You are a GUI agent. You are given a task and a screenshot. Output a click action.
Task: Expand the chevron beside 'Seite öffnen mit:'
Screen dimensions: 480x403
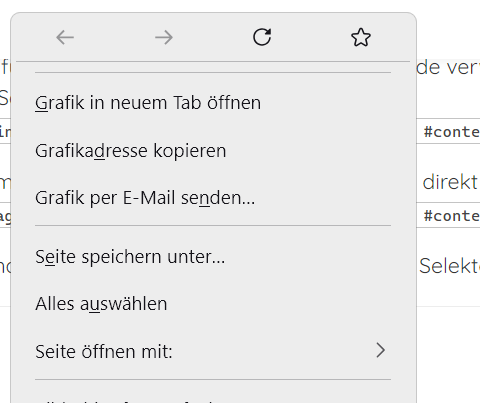[381, 350]
